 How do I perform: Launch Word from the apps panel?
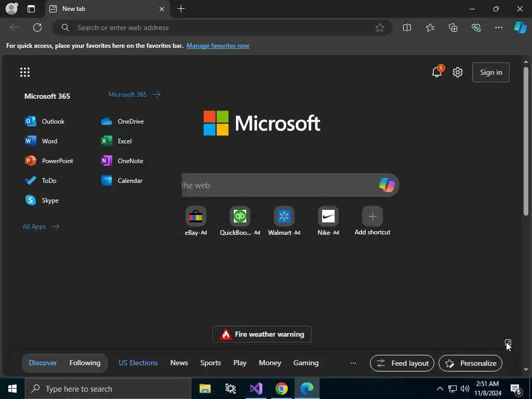point(41,141)
